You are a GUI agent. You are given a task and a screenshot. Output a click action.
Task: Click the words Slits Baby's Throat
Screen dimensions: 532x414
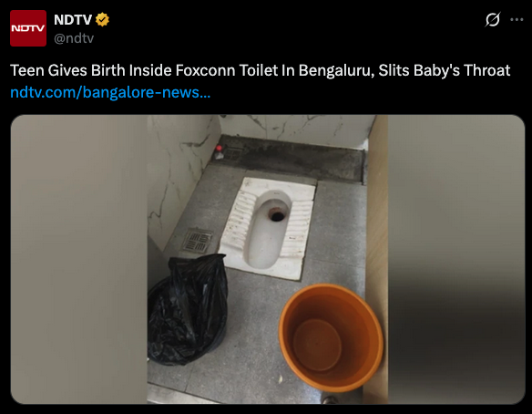tap(445, 70)
